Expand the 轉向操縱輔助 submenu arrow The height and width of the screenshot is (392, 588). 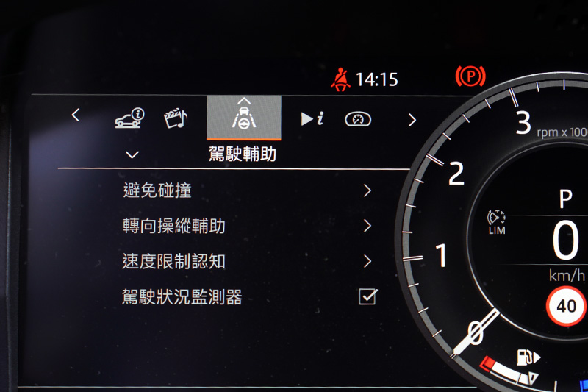367,226
